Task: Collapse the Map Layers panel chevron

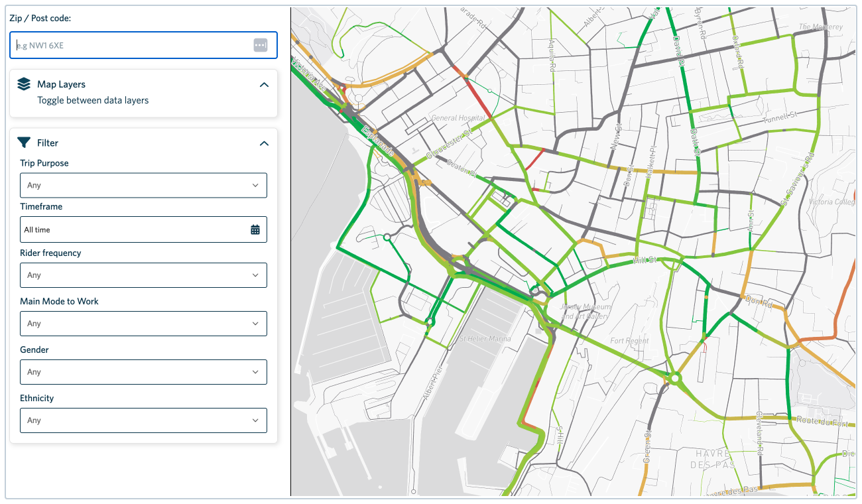Action: [264, 85]
